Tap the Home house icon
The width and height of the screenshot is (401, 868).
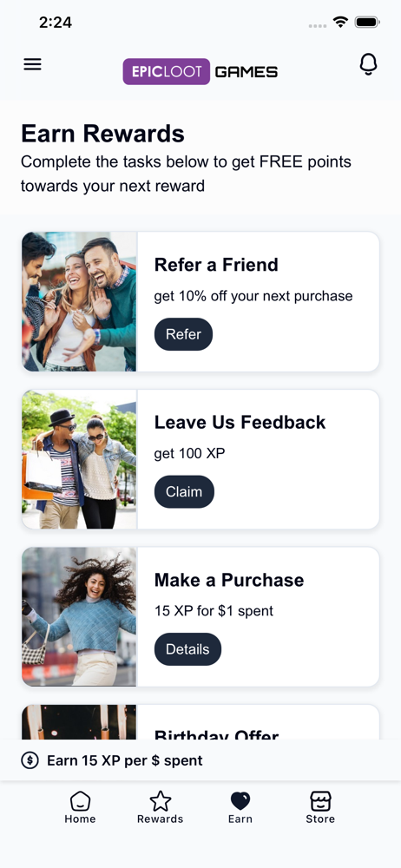click(x=81, y=801)
